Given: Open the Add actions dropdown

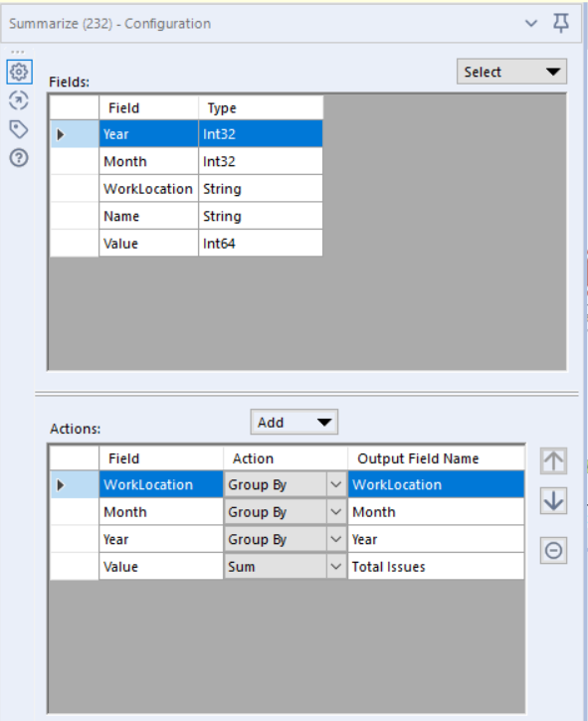Looking at the screenshot, I should [x=294, y=422].
